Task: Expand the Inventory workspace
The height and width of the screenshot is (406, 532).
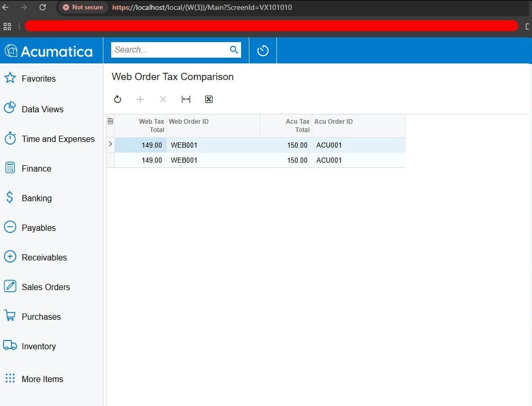Action: point(39,346)
